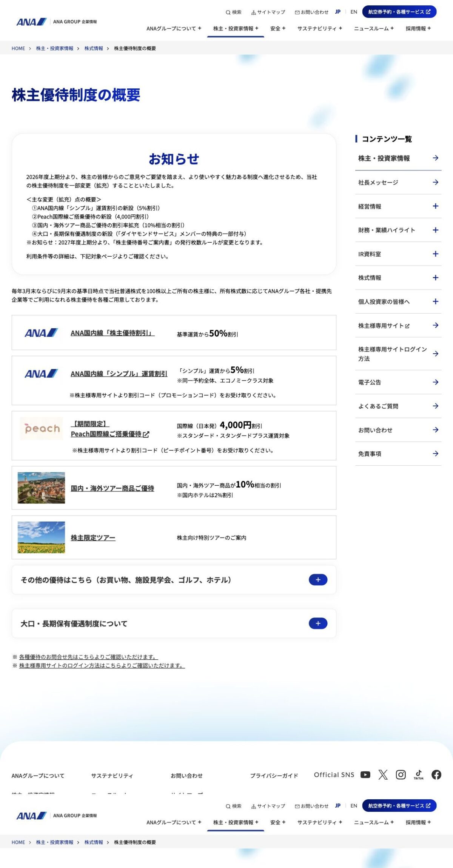Click the Peach logo image

[x=42, y=428]
